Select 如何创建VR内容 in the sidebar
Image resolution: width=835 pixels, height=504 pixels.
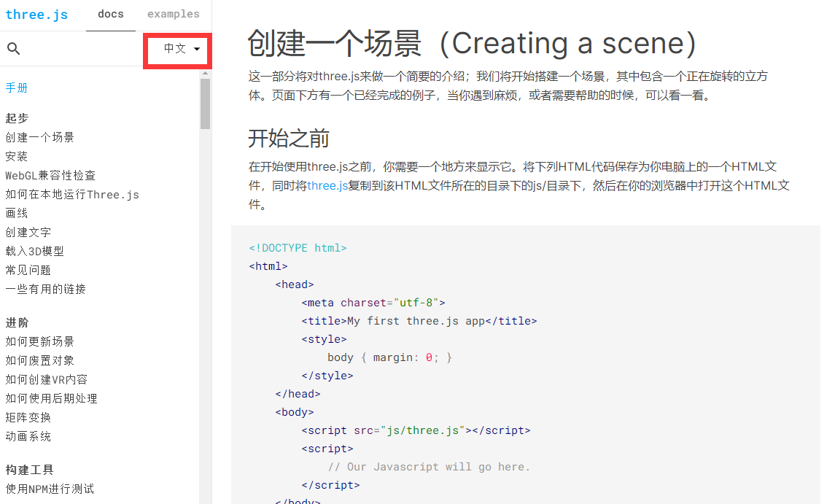46,379
